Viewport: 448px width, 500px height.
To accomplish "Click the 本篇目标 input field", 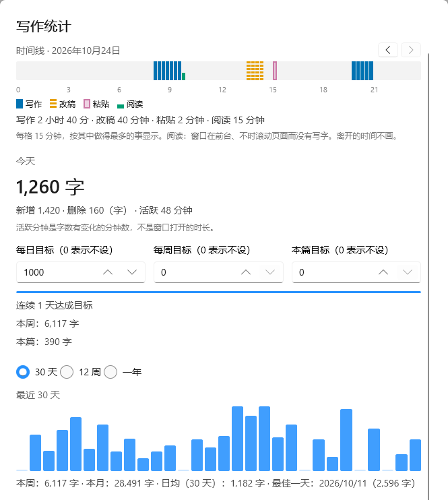I will pos(356,272).
